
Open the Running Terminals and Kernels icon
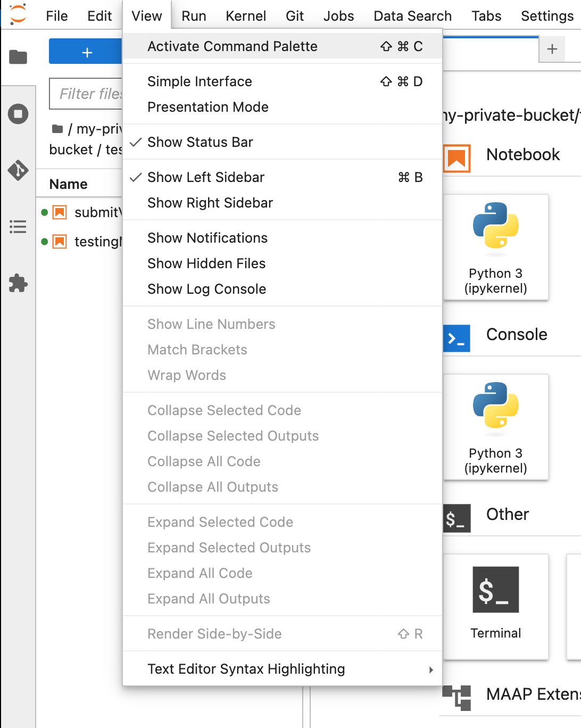click(18, 114)
